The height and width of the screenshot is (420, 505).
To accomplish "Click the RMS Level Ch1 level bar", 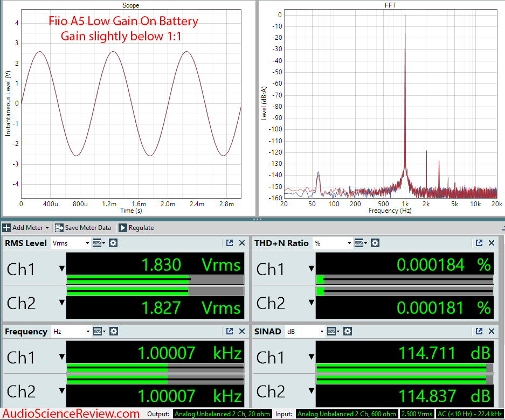I will coord(155,279).
